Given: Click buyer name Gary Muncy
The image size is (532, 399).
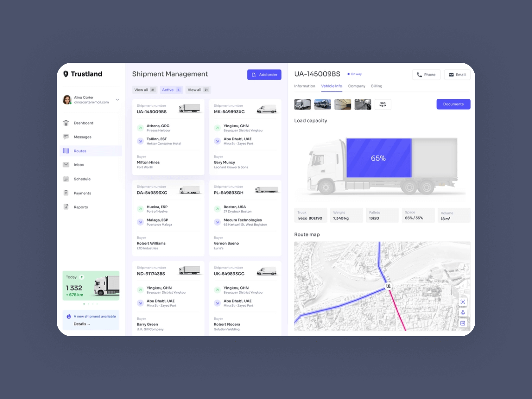Looking at the screenshot, I should 224,162.
